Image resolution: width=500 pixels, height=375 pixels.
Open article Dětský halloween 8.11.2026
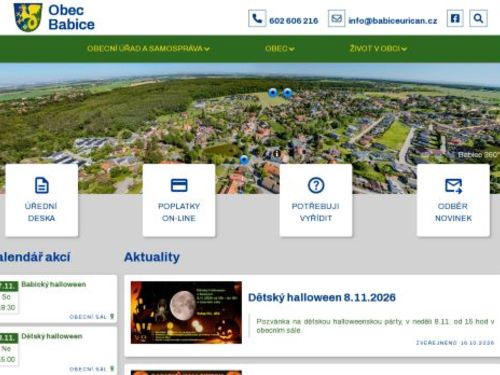[x=322, y=297]
